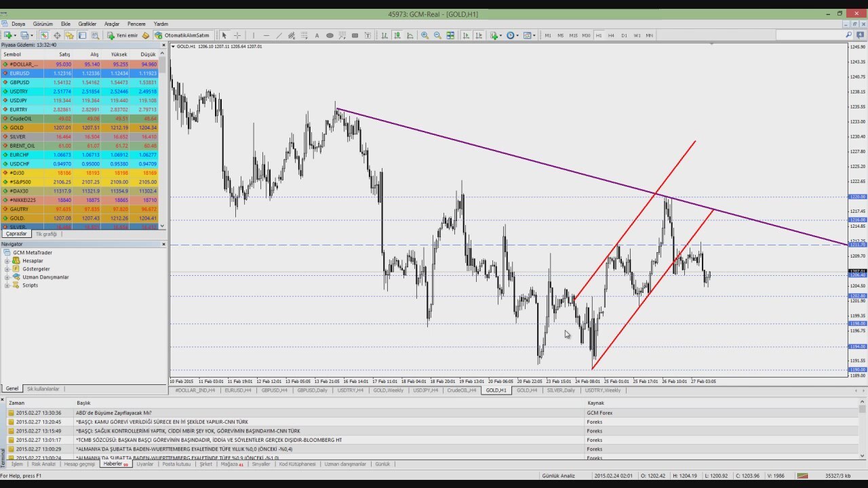This screenshot has width=868, height=488.
Task: Click the search magnifier icon
Action: (x=848, y=35)
